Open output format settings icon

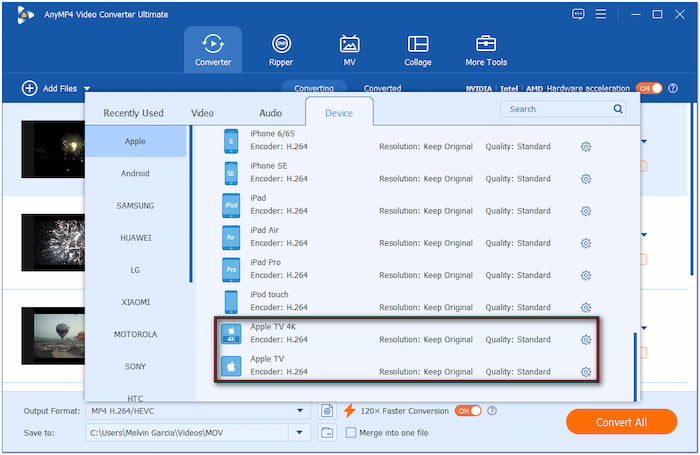pos(327,410)
